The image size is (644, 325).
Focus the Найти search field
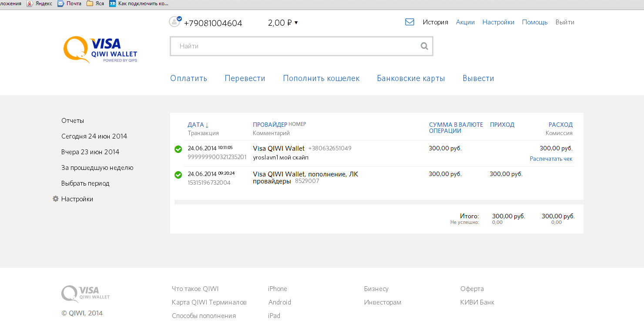[x=301, y=46]
